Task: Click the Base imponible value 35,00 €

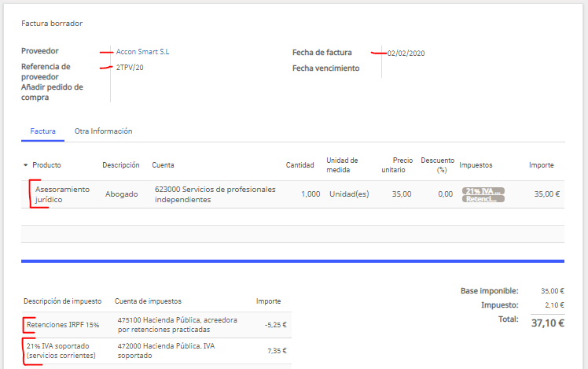Action: coord(553,291)
